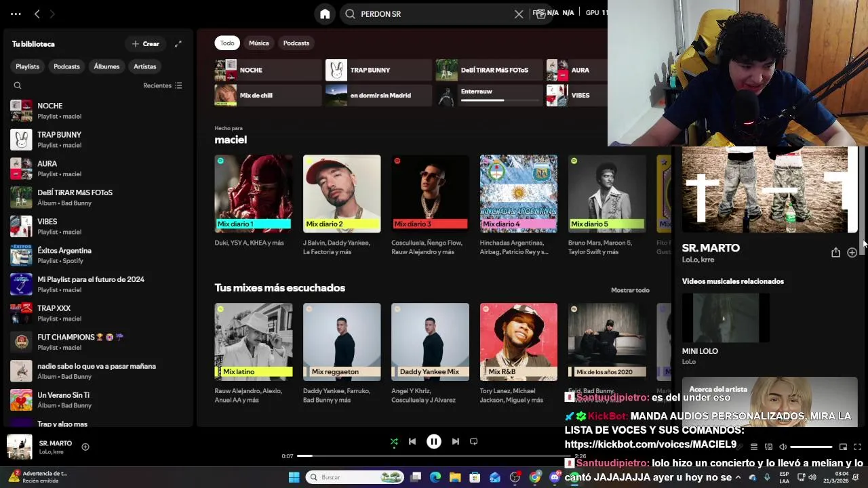Open en dormir sin Madrid tile
Viewport: 868px width, 488px height.
(378, 96)
